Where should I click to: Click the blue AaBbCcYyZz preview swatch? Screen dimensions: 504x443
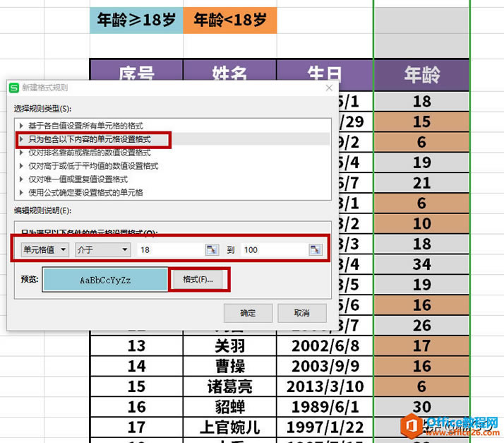[x=105, y=280]
